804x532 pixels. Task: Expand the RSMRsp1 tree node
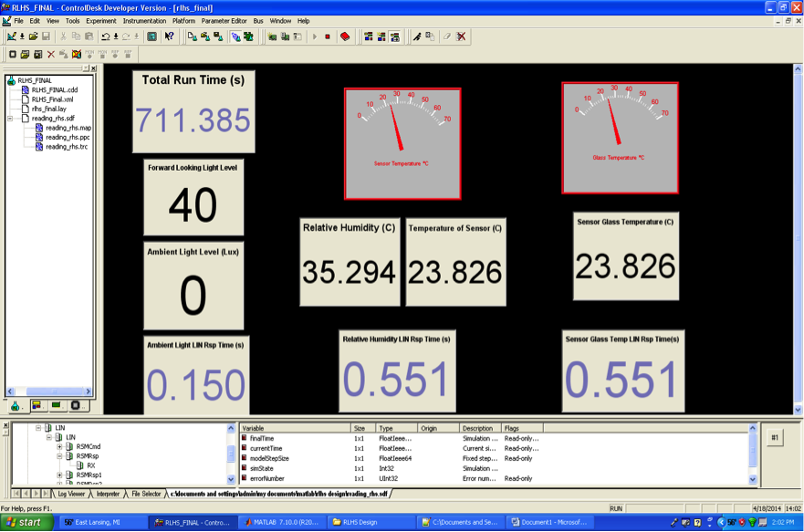coord(59,475)
